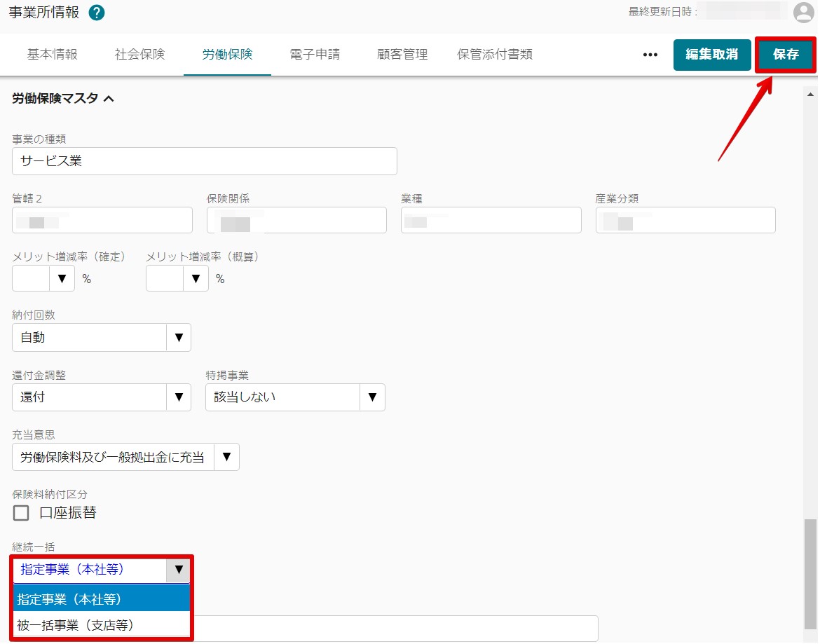Choose 指定事業（本社等） in the list
The height and width of the screenshot is (644, 820).
click(x=70, y=599)
